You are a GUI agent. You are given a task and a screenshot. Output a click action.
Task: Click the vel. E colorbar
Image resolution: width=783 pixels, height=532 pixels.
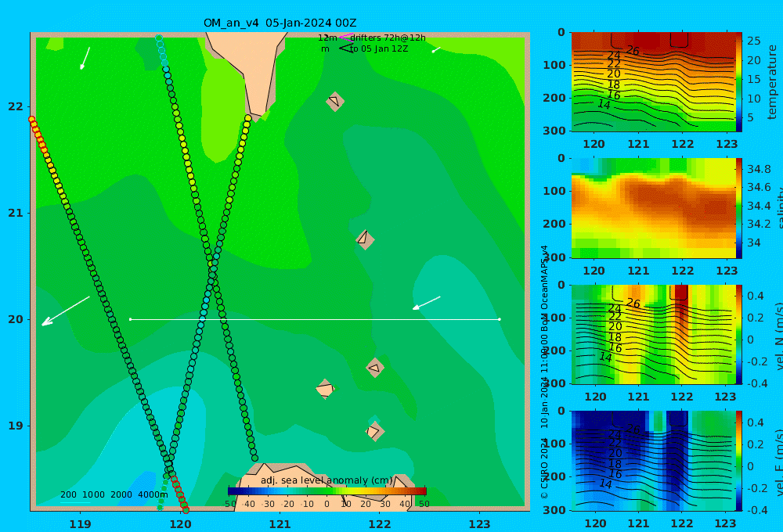(x=739, y=461)
